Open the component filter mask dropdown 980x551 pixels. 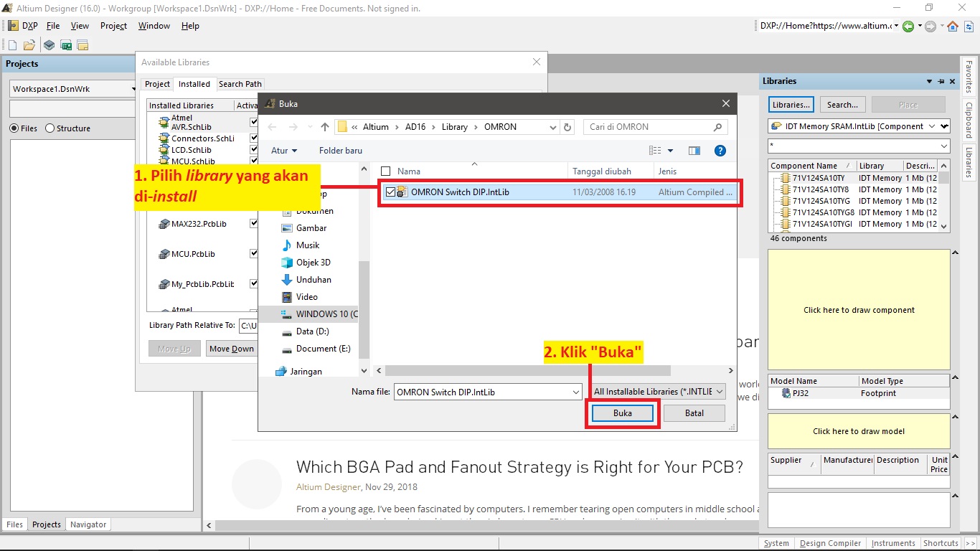coord(943,146)
